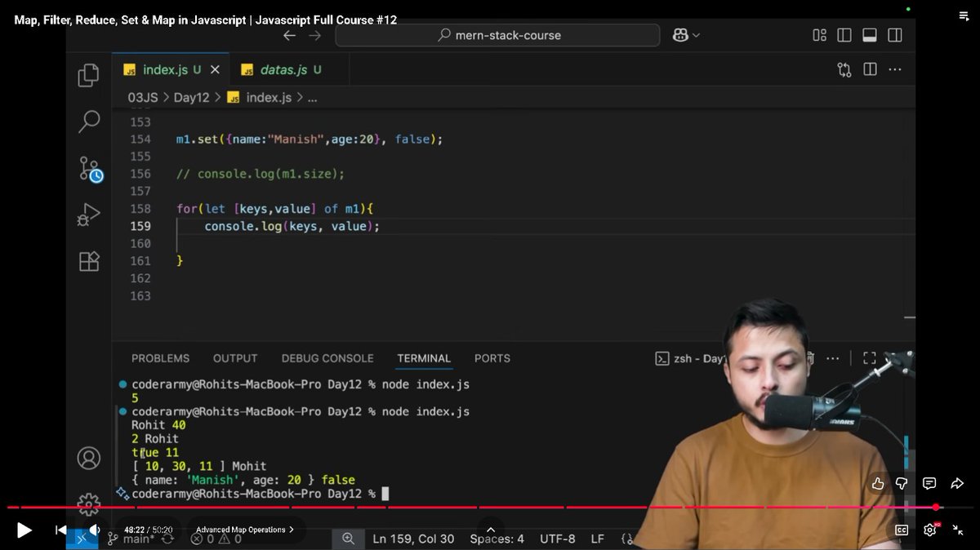980x550 pixels.
Task: Switch to the OUTPUT tab
Action: [x=234, y=358]
